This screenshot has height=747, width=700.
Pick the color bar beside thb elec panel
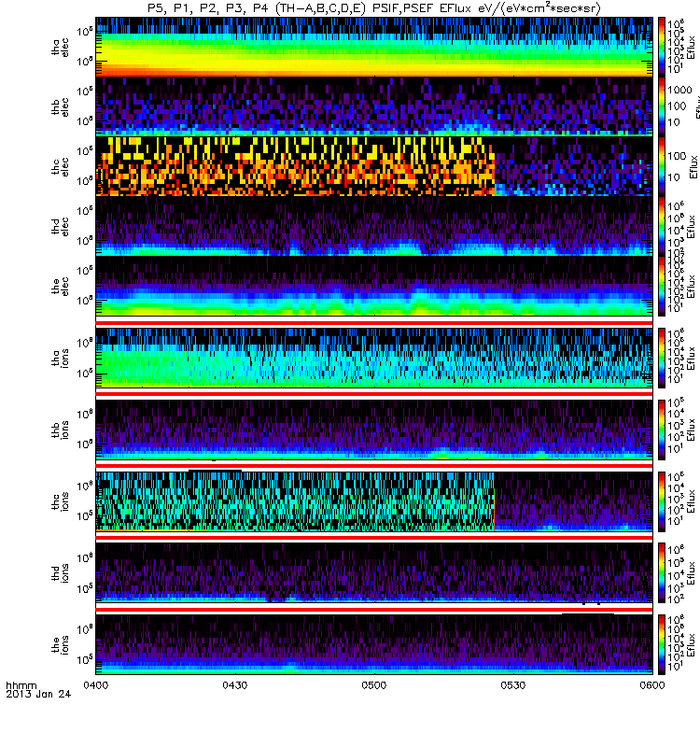point(662,106)
